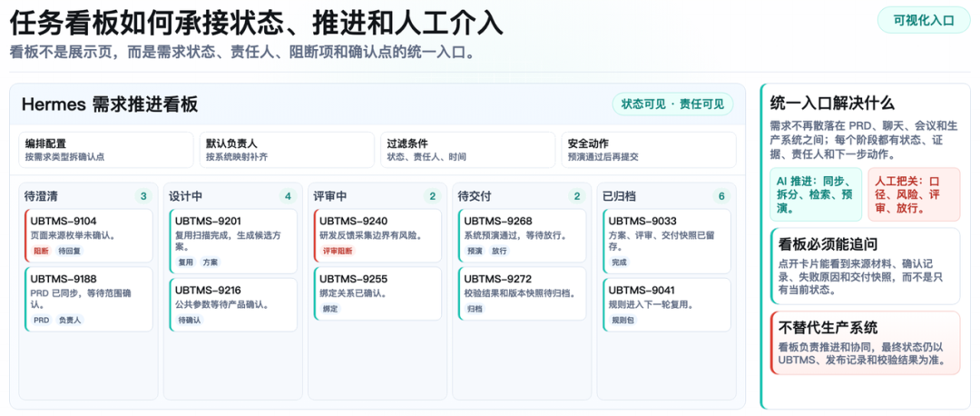The width and height of the screenshot is (980, 416).
Task: Open the UBTMS-9268 card
Action: [522, 236]
